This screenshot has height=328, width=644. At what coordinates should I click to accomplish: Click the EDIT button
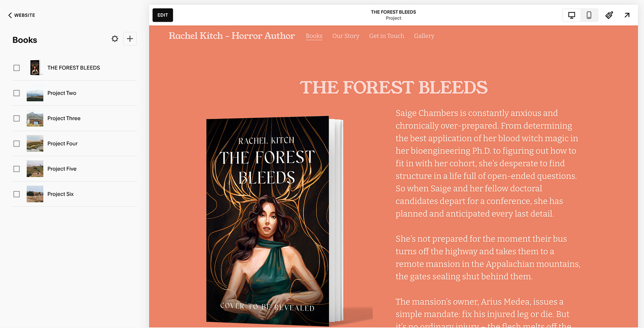(163, 15)
